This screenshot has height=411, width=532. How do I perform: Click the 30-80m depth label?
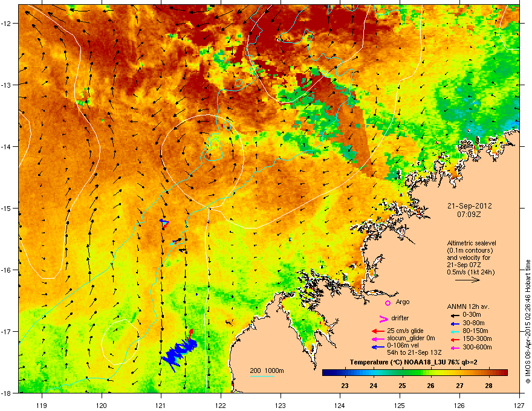coord(473,323)
